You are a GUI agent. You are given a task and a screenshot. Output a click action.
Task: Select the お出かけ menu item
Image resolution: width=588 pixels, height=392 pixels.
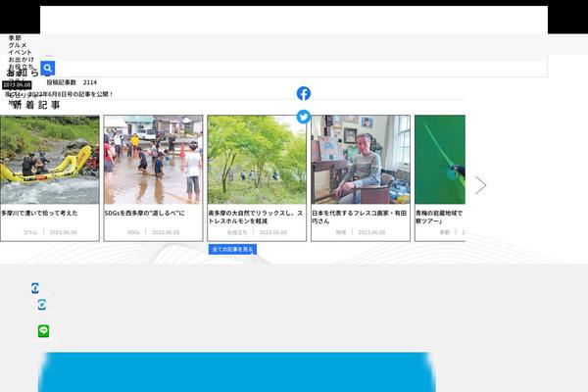click(x=21, y=59)
